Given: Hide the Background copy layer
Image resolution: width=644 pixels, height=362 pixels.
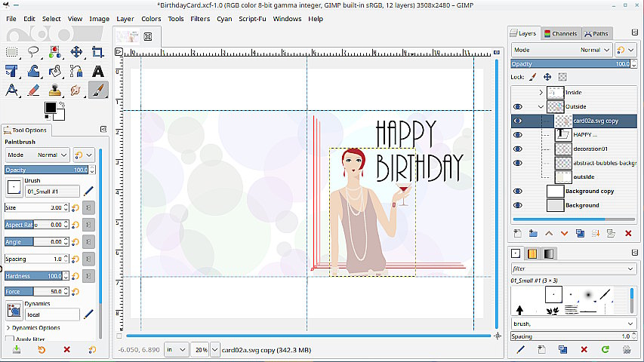Looking at the screenshot, I should click(517, 192).
